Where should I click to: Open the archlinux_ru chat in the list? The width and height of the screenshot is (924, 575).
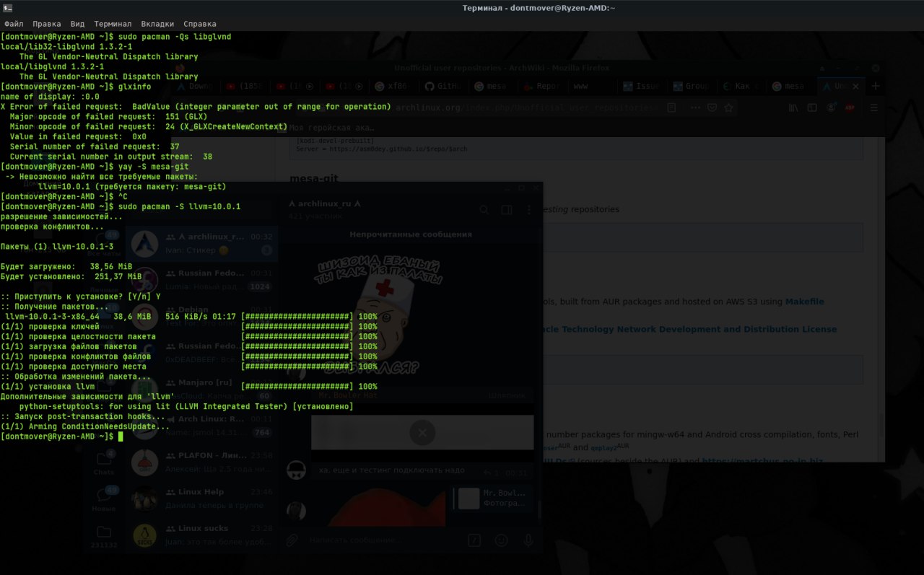point(203,243)
